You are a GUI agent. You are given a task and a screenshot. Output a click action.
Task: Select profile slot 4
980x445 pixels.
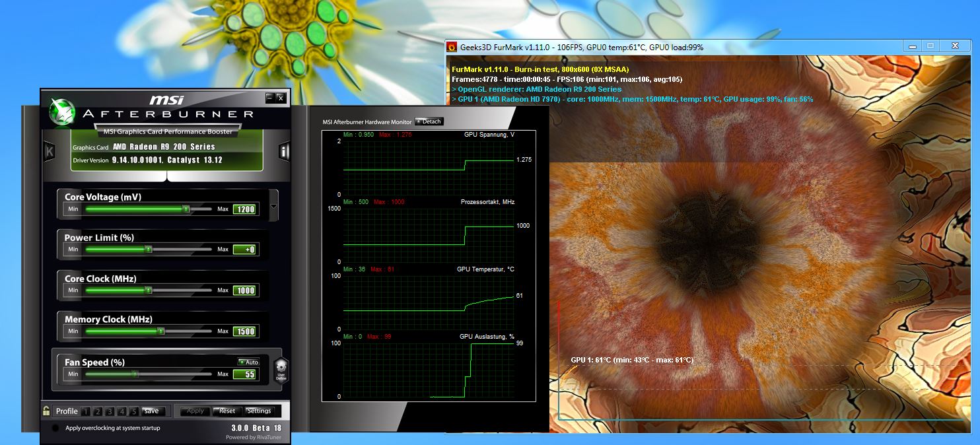click(x=122, y=411)
